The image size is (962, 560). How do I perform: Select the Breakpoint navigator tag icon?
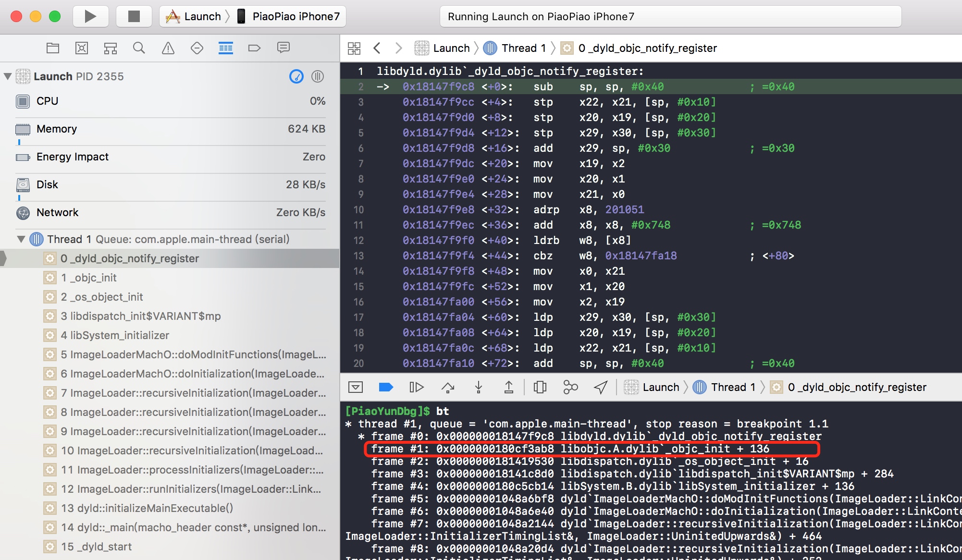(254, 48)
